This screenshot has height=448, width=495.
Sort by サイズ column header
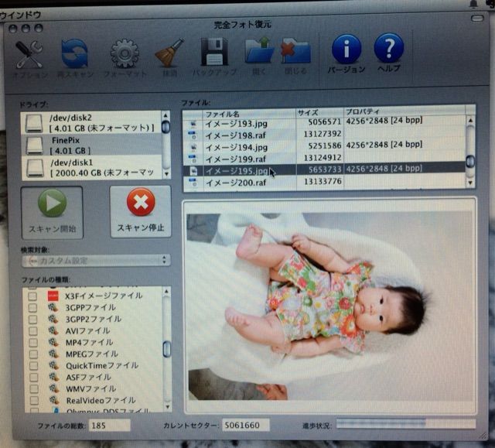click(319, 113)
